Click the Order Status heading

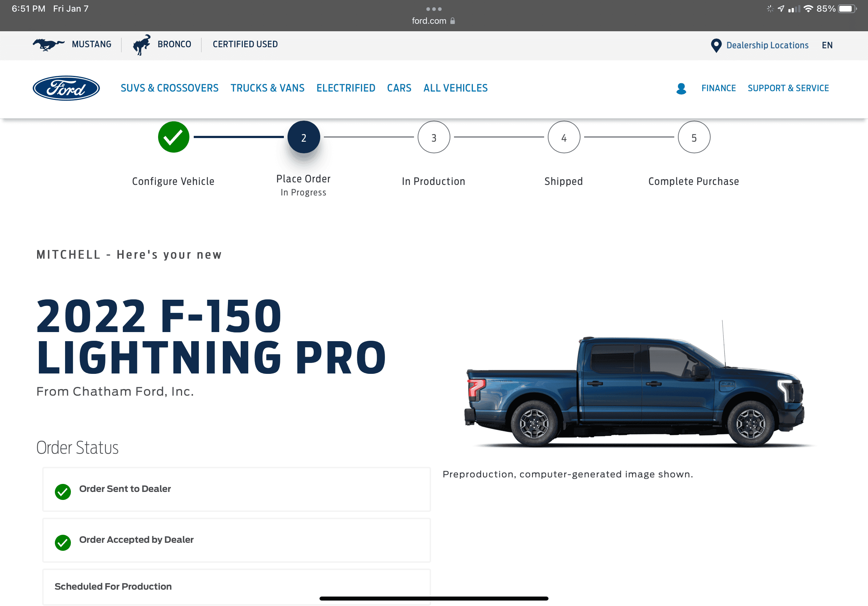(x=77, y=448)
